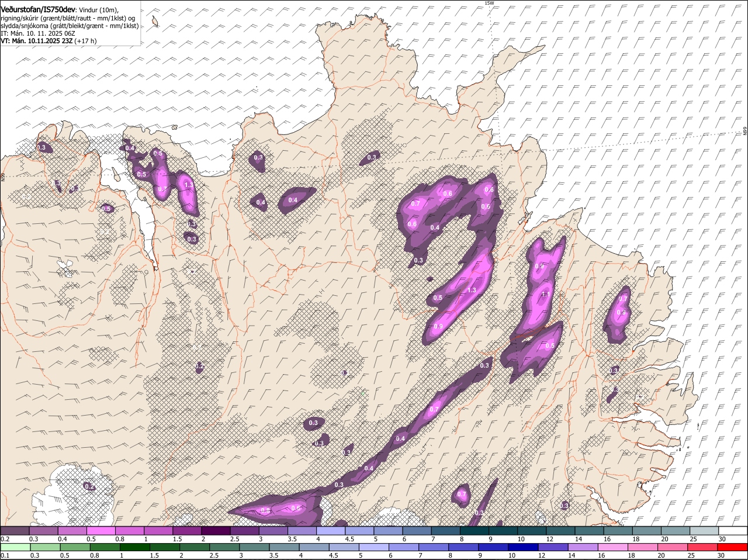Select the hot pink swatch labeled 20 on lower scale
Viewport: 748px width, 560px height.
click(x=674, y=547)
